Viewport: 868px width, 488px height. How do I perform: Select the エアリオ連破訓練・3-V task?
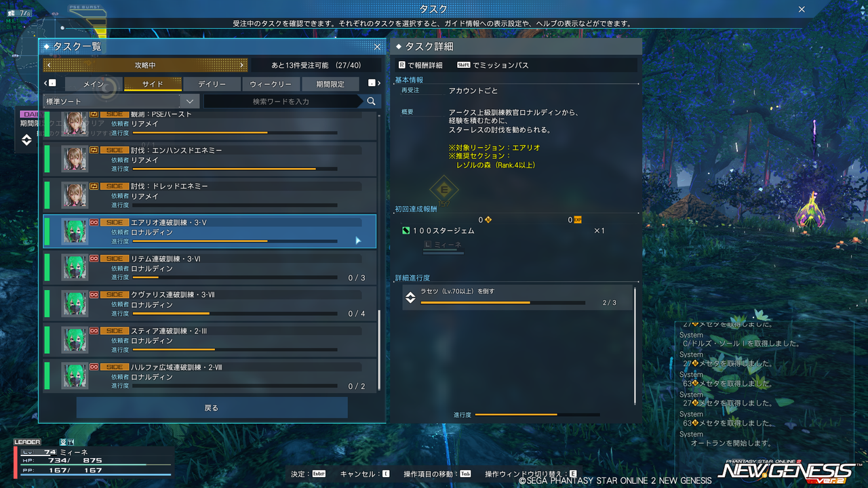point(210,231)
